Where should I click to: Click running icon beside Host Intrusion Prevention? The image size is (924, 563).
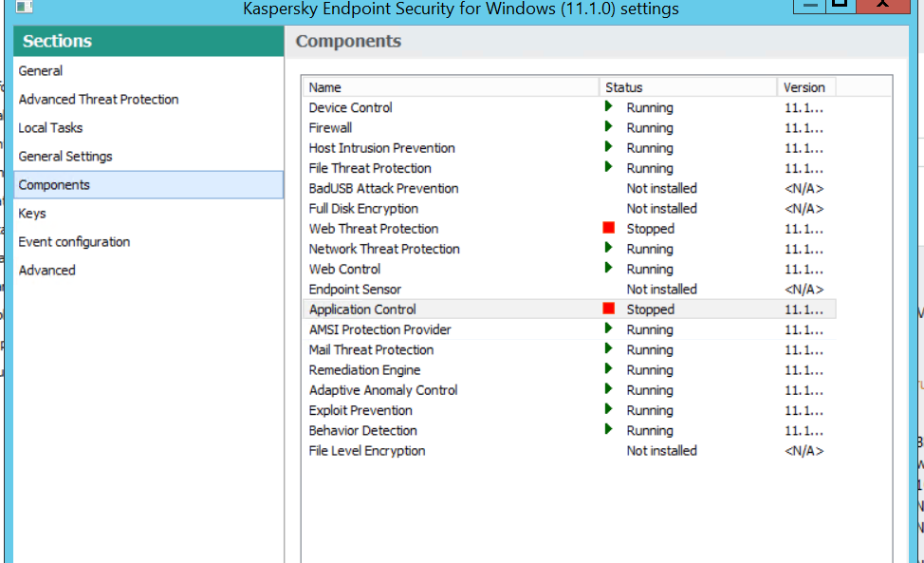pos(609,147)
